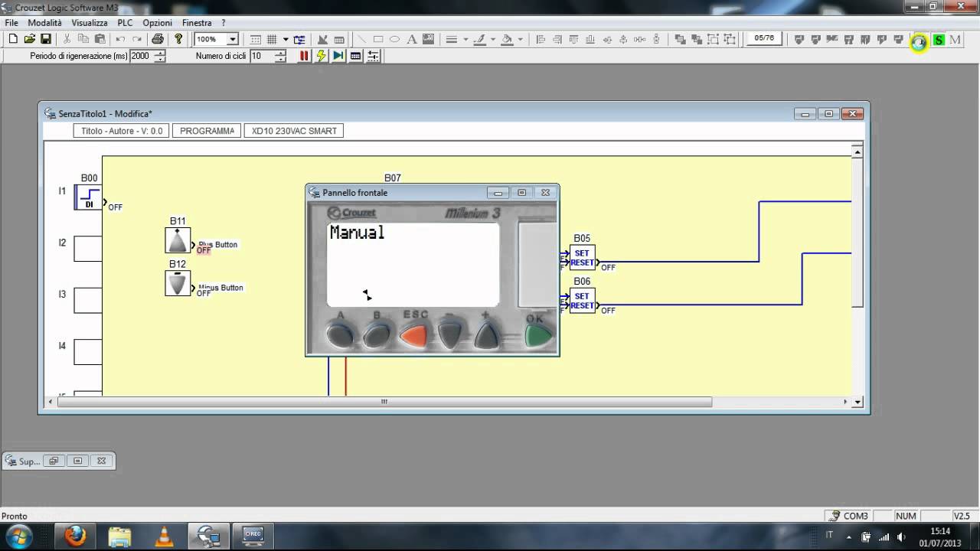980x551 pixels.
Task: Open Windows Explorer folder from taskbar
Action: pos(119,536)
